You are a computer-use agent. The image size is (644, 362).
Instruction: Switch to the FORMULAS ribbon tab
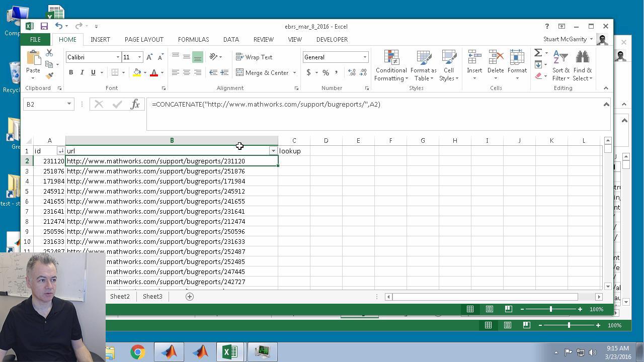(193, 39)
